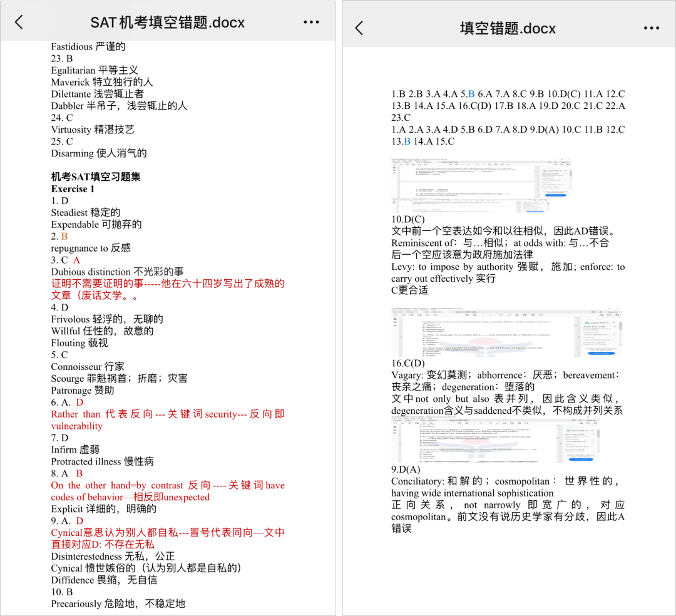Tap the line 'Dabbler 半吊子'
The image size is (676, 616).
[119, 106]
